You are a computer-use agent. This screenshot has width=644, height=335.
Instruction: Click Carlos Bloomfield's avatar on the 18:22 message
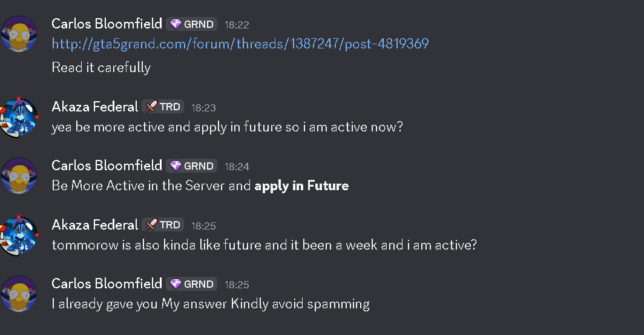(x=19, y=34)
